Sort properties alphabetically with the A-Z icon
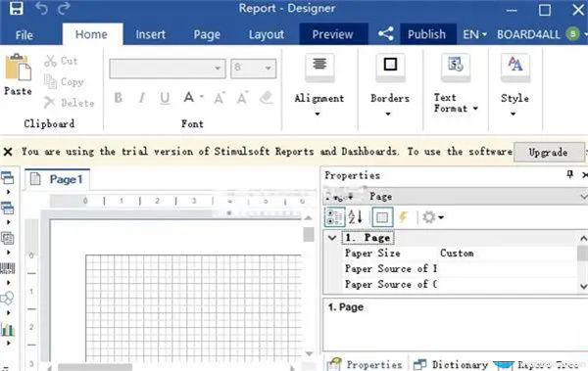The image size is (588, 371). [355, 217]
